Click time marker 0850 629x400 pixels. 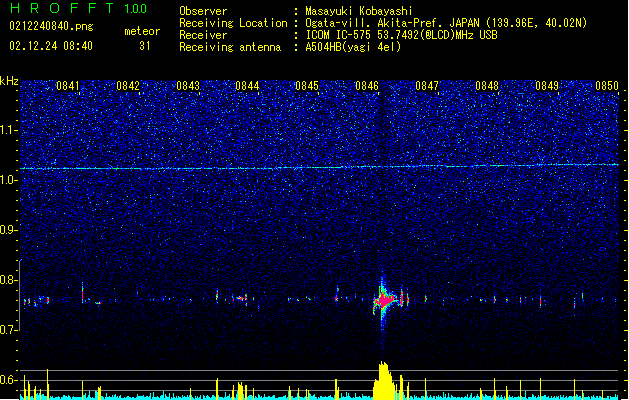[x=607, y=86]
